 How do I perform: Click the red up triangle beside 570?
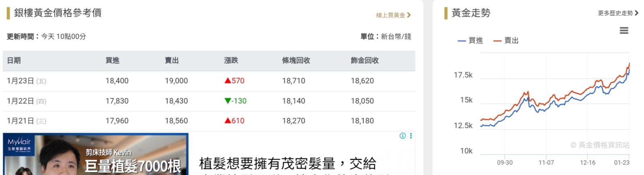(228, 80)
